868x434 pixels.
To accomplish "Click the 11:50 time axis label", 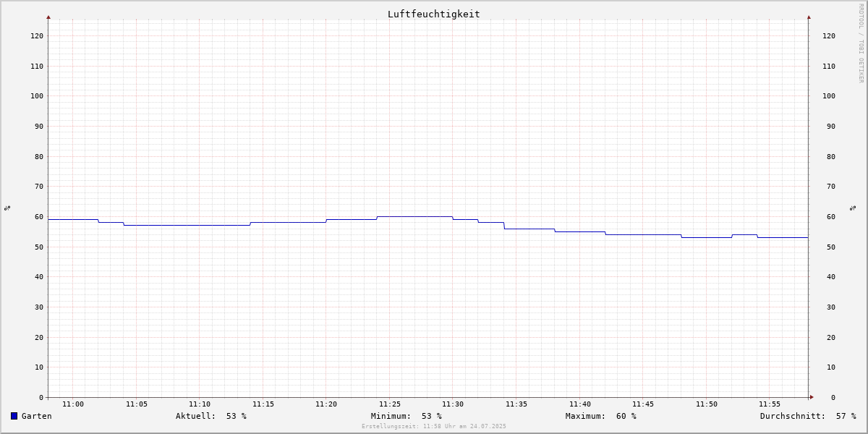I will 707,404.
